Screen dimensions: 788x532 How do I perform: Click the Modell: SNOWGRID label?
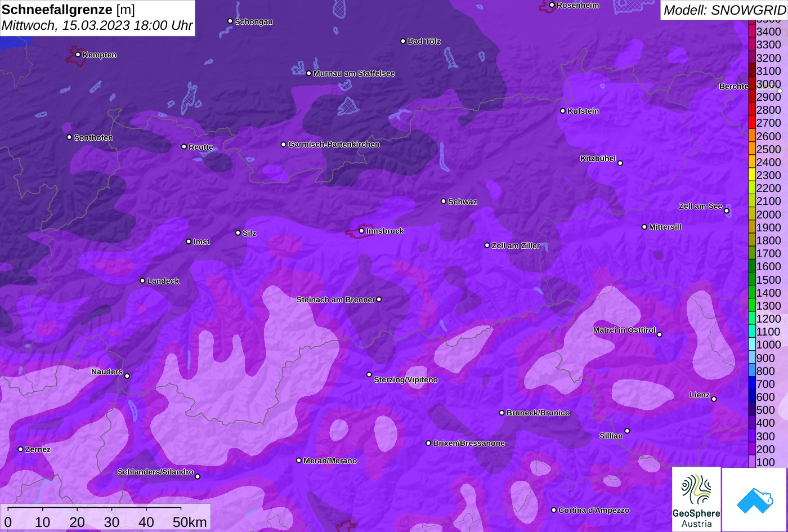(x=724, y=10)
